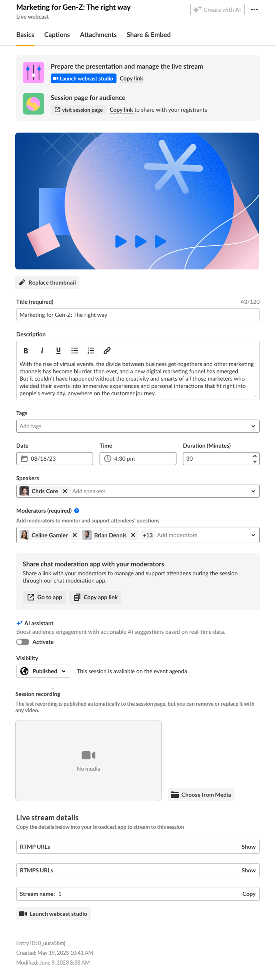276x980 pixels.
Task: Expand the Tags dropdown
Action: (253, 426)
